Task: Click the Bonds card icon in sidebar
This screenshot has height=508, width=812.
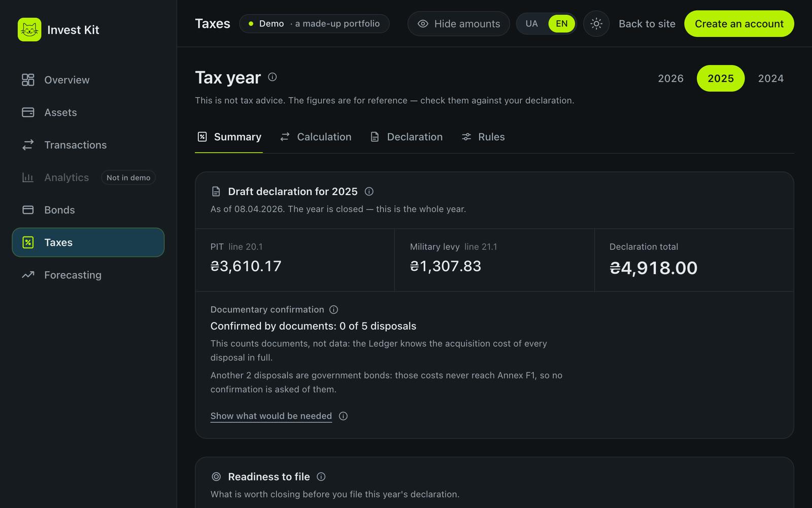Action: (x=28, y=210)
